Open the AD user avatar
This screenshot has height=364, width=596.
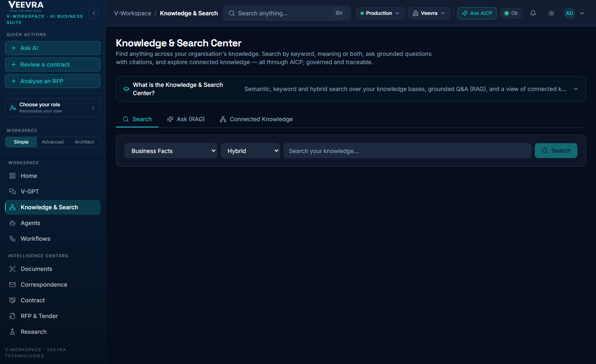570,13
